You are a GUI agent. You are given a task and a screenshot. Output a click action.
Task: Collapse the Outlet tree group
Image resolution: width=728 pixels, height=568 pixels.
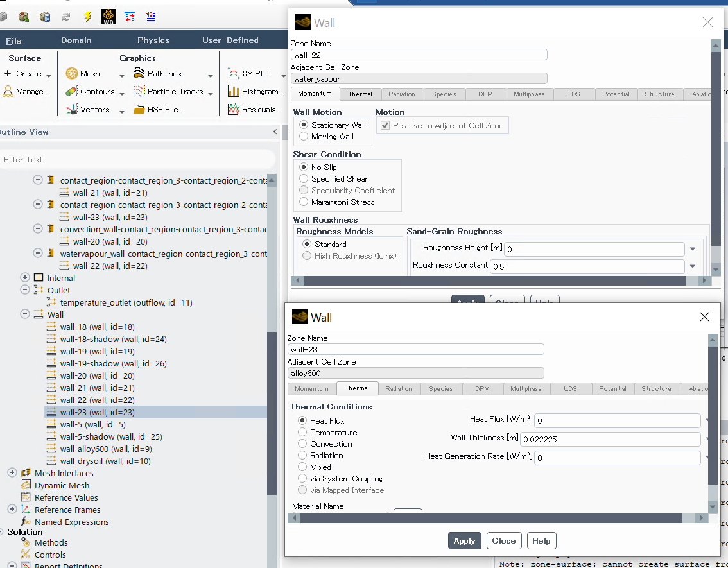pyautogui.click(x=24, y=289)
